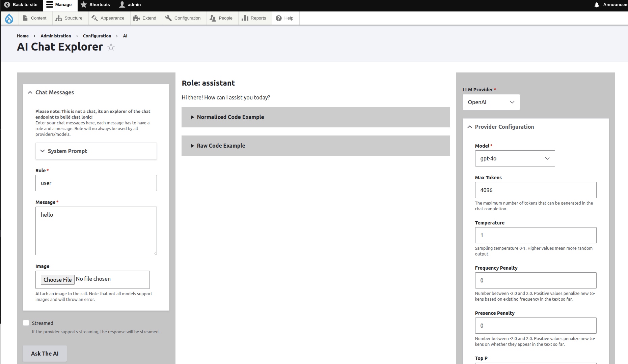Open the Announcements bell icon
This screenshot has height=364, width=628.
597,5
